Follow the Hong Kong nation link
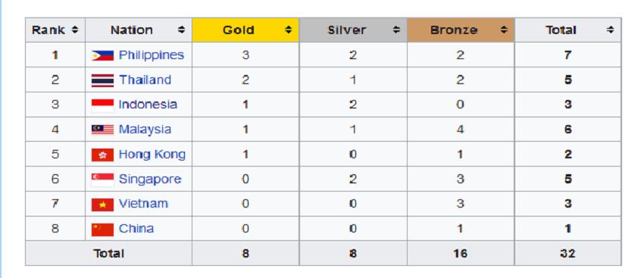This screenshot has height=278, width=644. pos(152,155)
